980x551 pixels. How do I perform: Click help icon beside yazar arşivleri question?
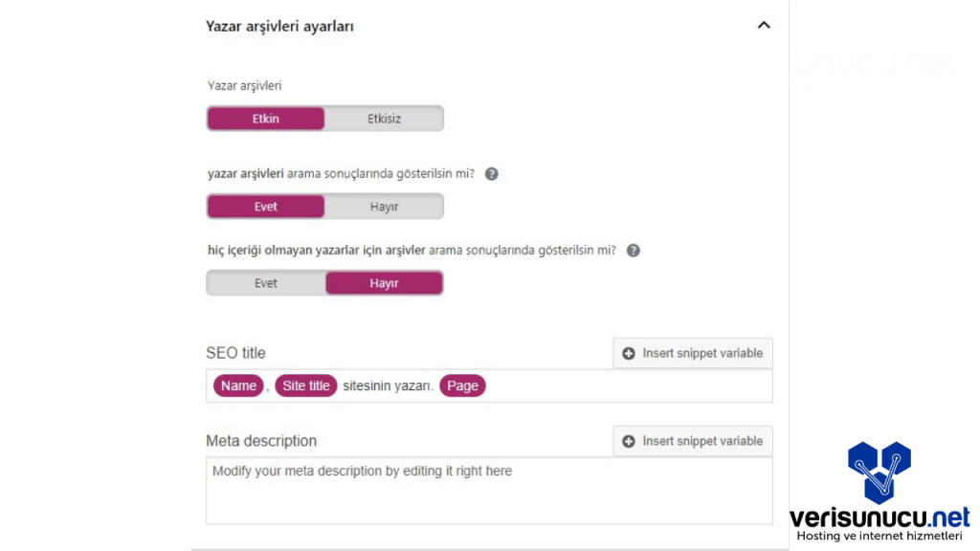(x=491, y=174)
